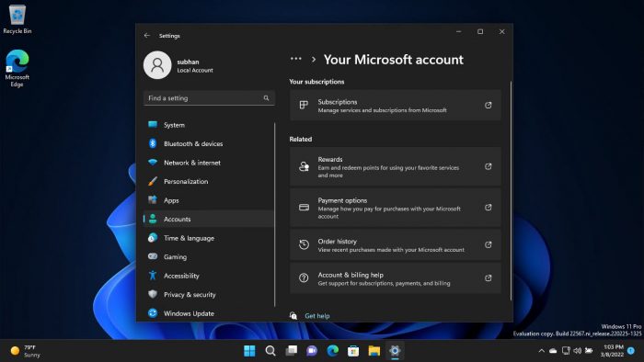Open the Rewards card
The width and height of the screenshot is (644, 362).
click(395, 167)
